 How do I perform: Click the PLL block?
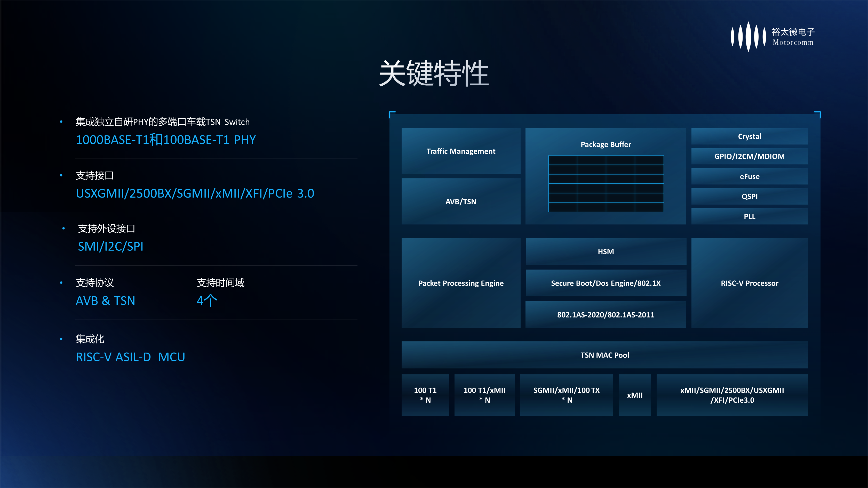click(749, 216)
